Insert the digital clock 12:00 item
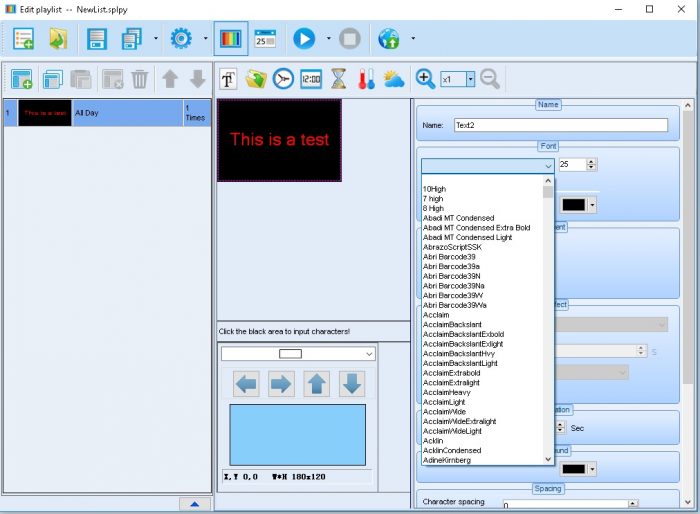This screenshot has width=700, height=514. [311, 79]
